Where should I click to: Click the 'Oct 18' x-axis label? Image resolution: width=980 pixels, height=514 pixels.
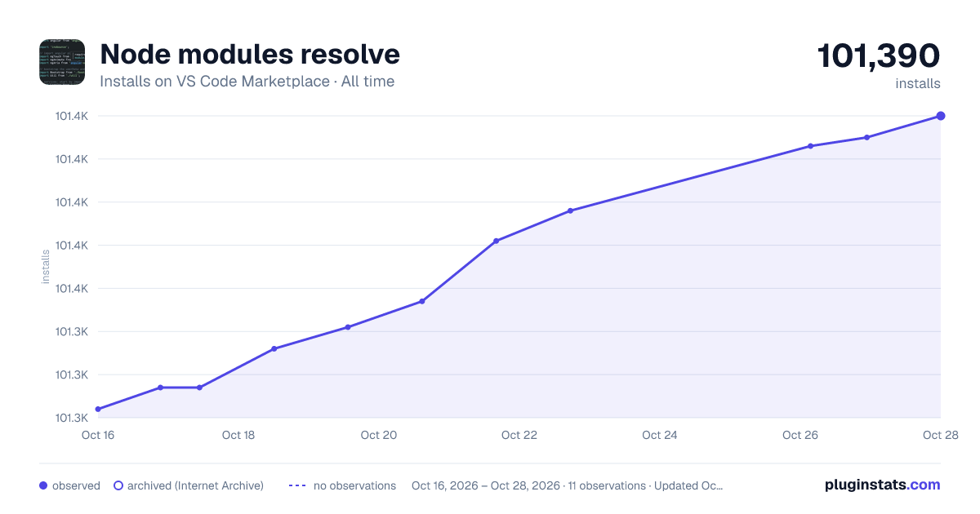pos(238,435)
